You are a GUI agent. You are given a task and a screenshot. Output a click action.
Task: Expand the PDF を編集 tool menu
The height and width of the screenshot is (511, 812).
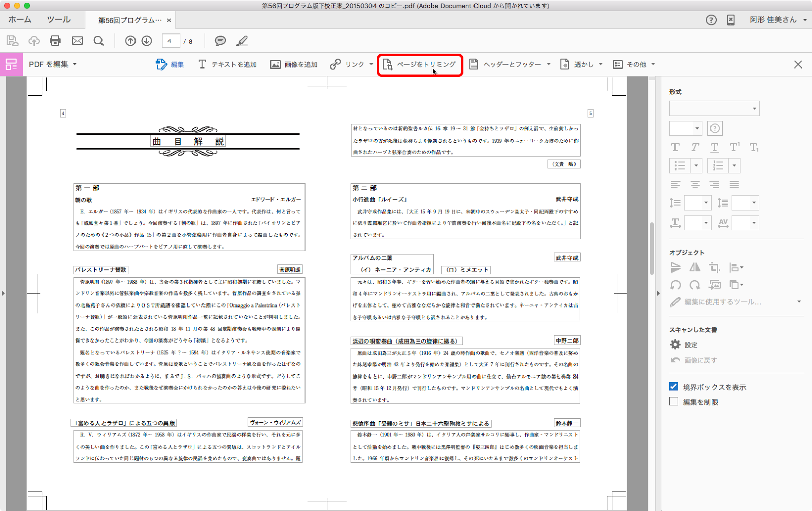click(53, 64)
